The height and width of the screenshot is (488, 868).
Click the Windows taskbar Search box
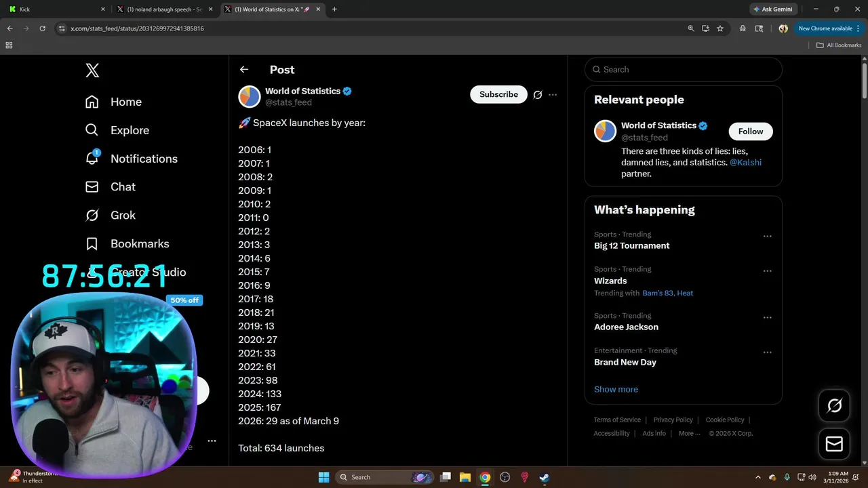385,477
